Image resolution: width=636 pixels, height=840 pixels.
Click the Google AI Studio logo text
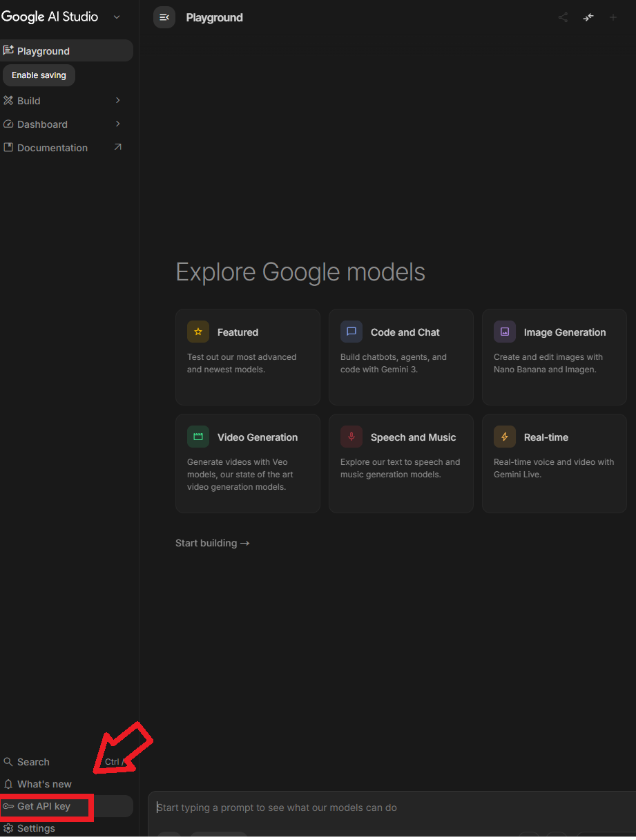pos(50,17)
